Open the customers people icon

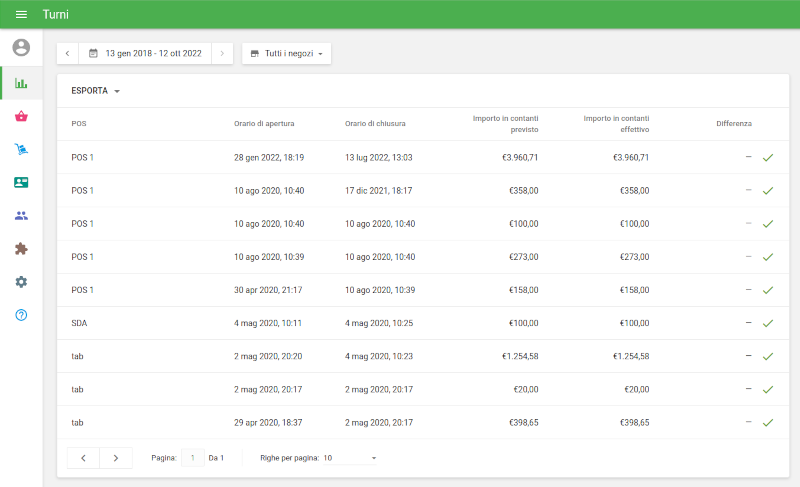point(21,215)
